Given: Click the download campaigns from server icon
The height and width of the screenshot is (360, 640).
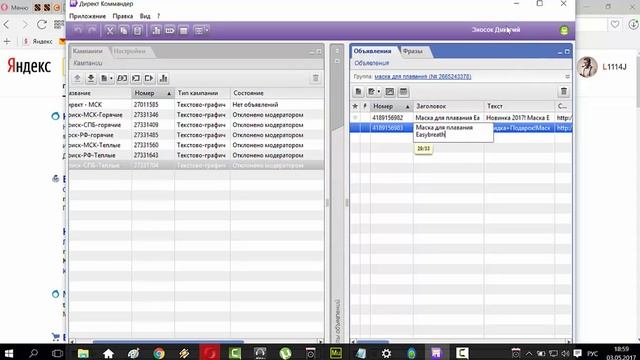Looking at the screenshot, I should [x=91, y=78].
